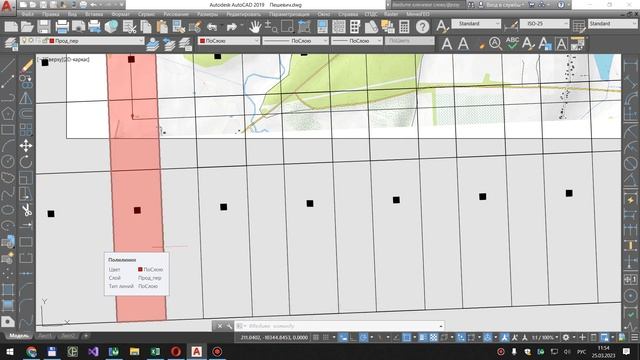
Task: Start the Multiline Text tool
Action: tap(447, 43)
